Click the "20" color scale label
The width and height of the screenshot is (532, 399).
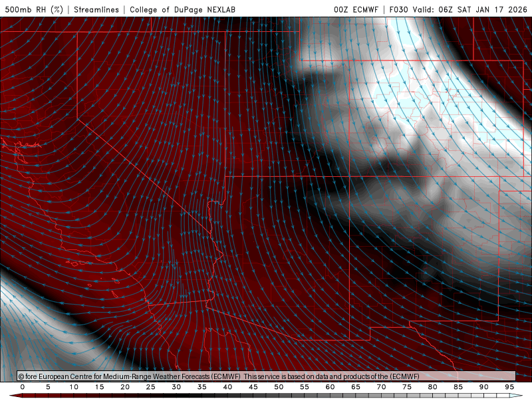(x=125, y=387)
